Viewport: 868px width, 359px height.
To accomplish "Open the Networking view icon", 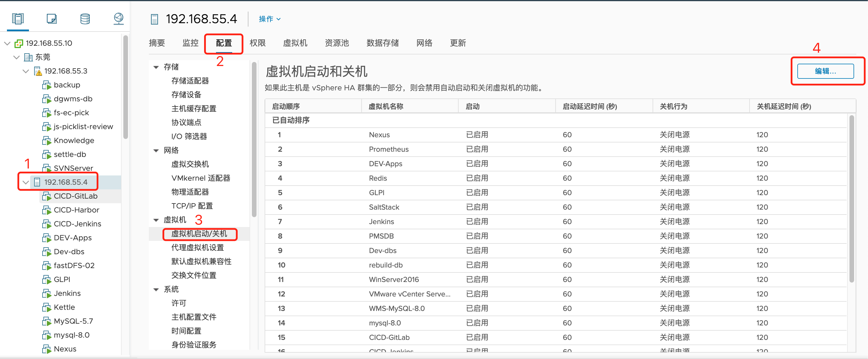I will pos(119,19).
